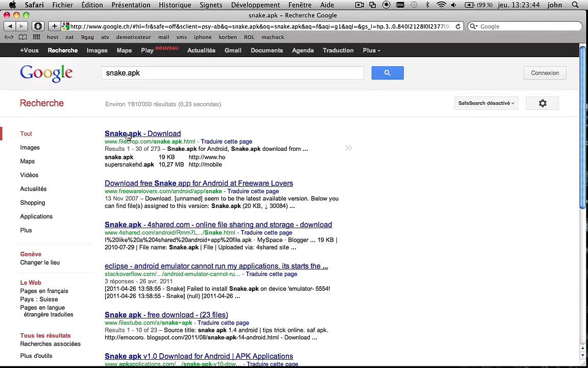Select Pages en français filter
Viewport: 588px width, 368px height.
[44, 291]
